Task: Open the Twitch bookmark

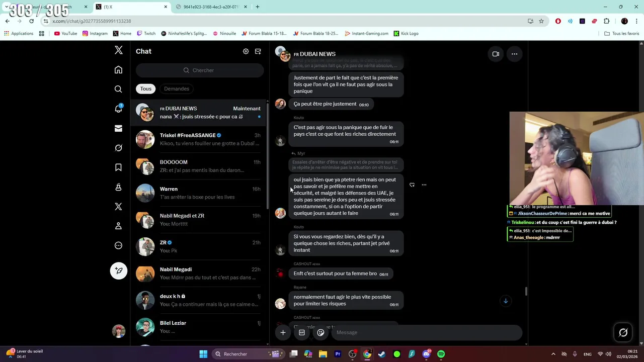Action: click(x=146, y=34)
